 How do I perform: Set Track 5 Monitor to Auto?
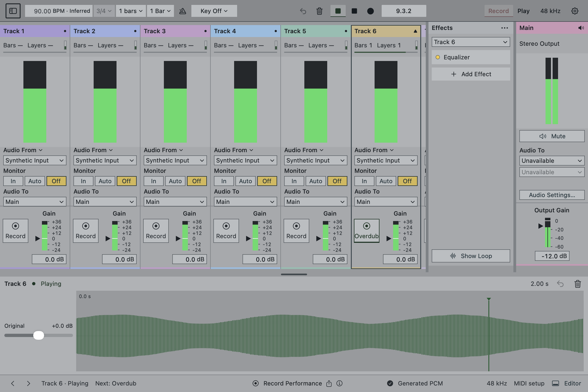coord(316,181)
